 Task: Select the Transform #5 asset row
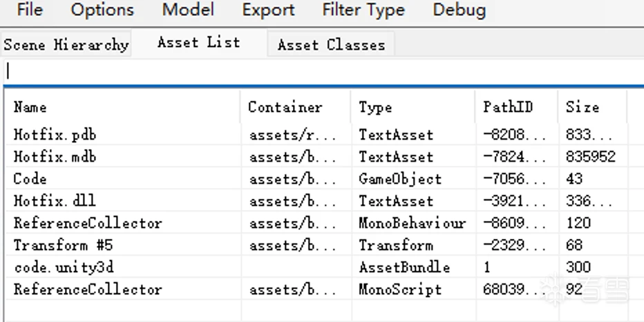[325, 245]
